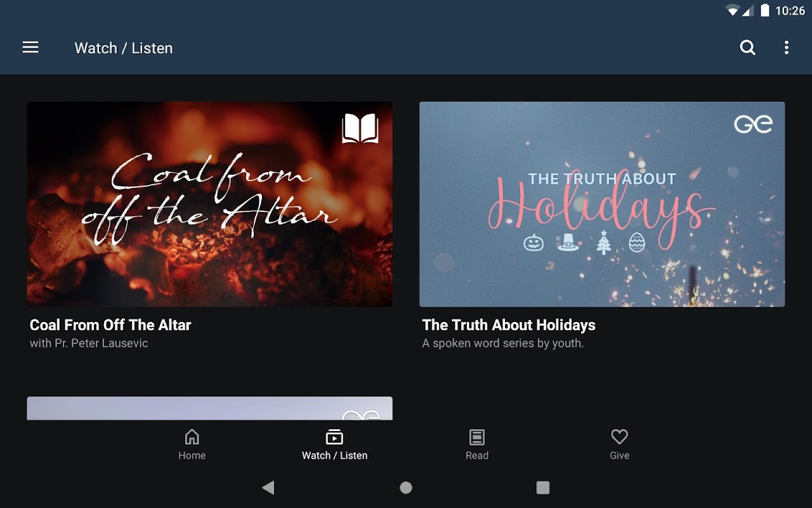This screenshot has width=812, height=508.
Task: Click 'with Pr. Peter Lausevic' subtitle
Action: point(89,344)
